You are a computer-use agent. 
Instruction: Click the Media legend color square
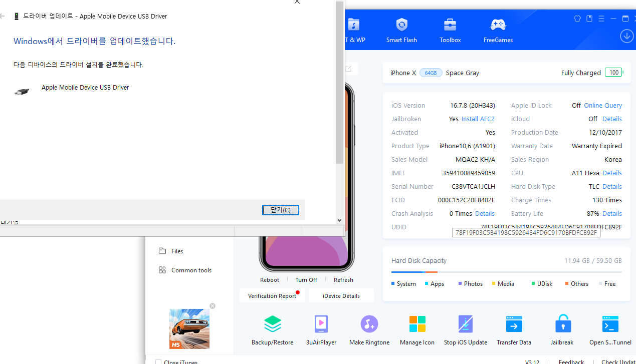point(494,284)
